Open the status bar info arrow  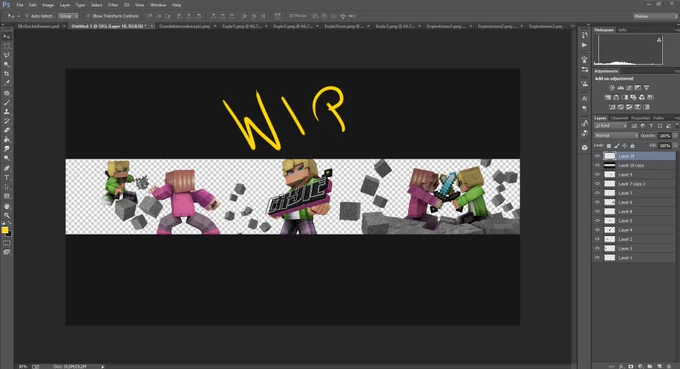[103, 366]
